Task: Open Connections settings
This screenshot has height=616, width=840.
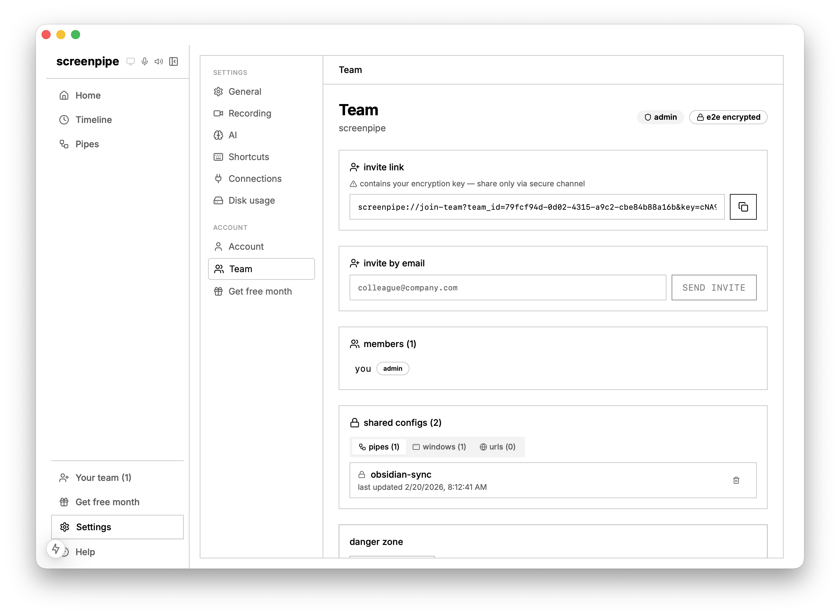Action: (x=254, y=179)
